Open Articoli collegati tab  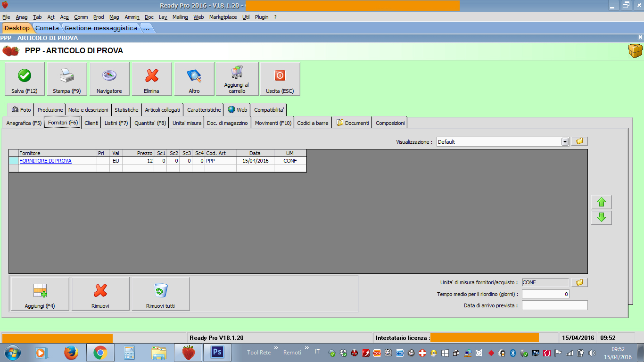pyautogui.click(x=162, y=110)
